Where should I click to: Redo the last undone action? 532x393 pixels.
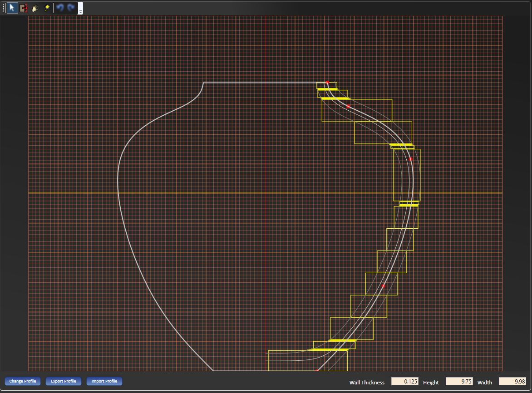pyautogui.click(x=71, y=8)
